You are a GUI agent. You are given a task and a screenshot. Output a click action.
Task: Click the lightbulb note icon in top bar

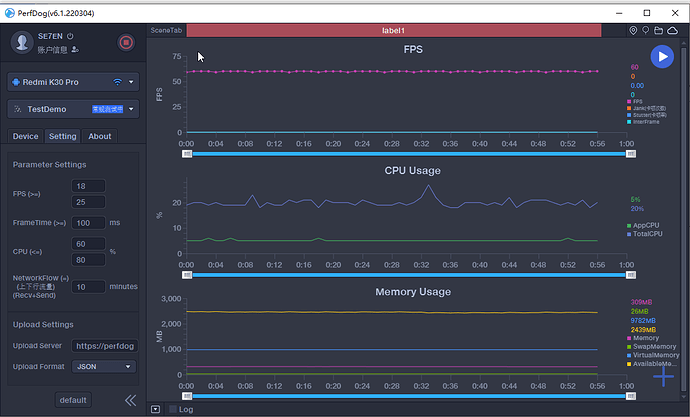(646, 30)
